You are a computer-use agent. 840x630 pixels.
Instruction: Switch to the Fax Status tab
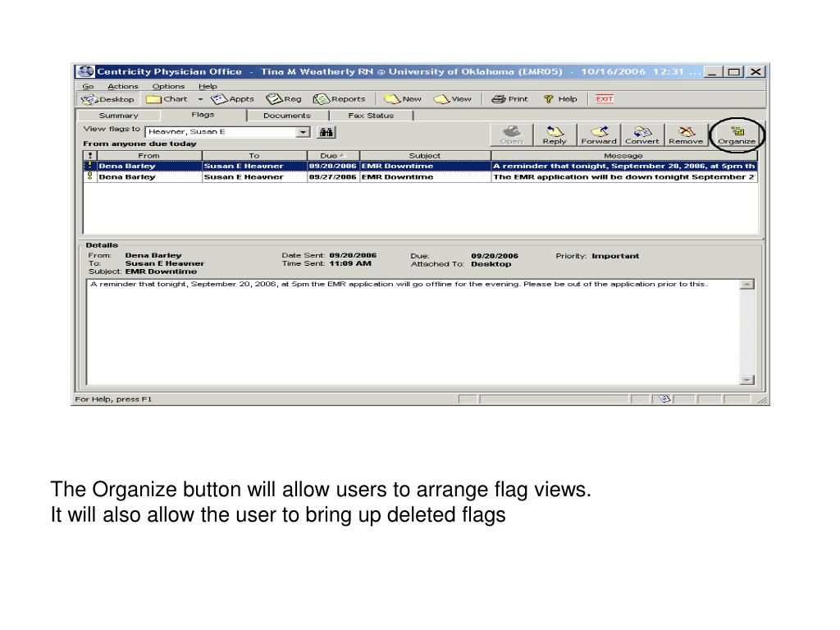371,115
